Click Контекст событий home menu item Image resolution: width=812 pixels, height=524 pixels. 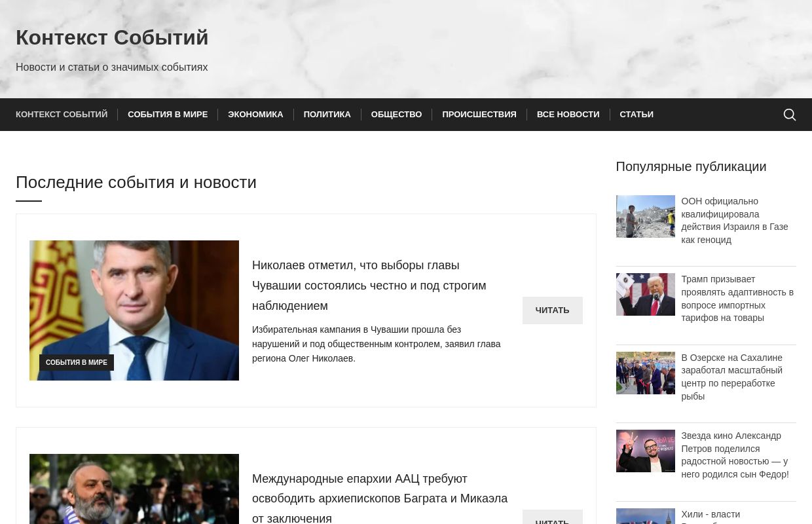coord(62,115)
